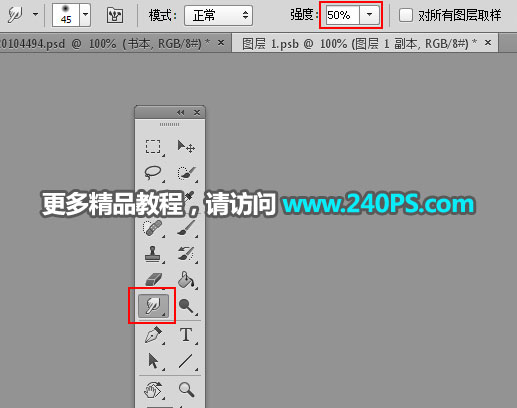517x408 pixels.
Task: Select the Eraser tool
Action: [x=154, y=279]
